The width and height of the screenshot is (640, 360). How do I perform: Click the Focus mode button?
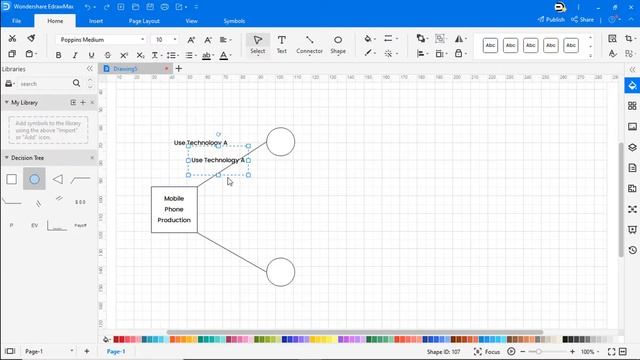click(x=487, y=351)
